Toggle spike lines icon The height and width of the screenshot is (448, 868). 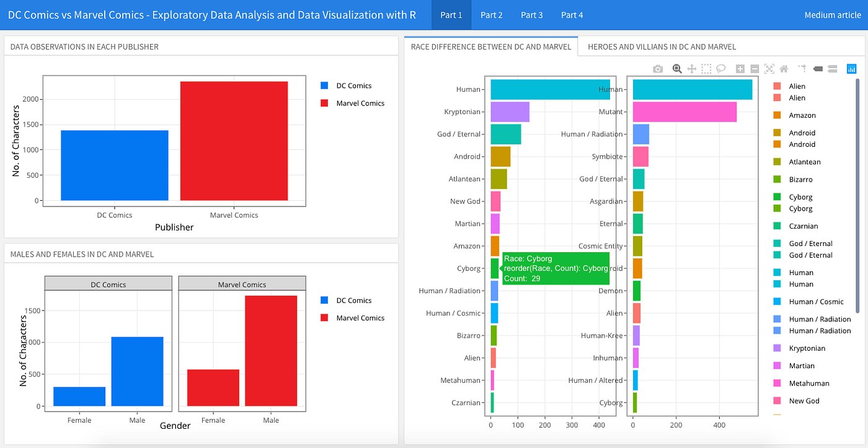[x=802, y=69]
